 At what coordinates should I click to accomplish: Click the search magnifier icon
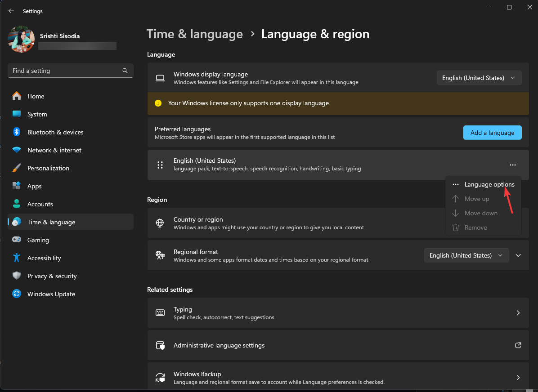[x=125, y=71]
